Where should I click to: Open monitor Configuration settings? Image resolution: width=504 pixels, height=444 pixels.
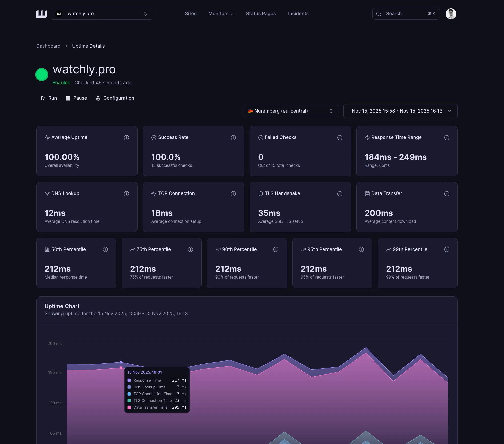pos(115,98)
